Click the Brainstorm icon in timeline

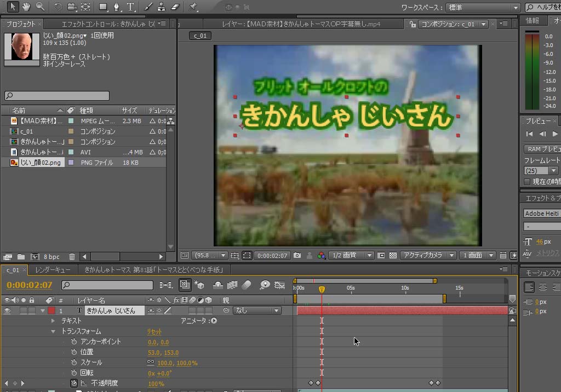point(265,285)
